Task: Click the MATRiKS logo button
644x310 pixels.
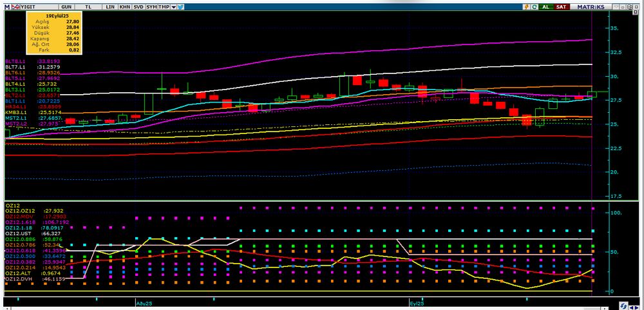Action: coord(591,7)
